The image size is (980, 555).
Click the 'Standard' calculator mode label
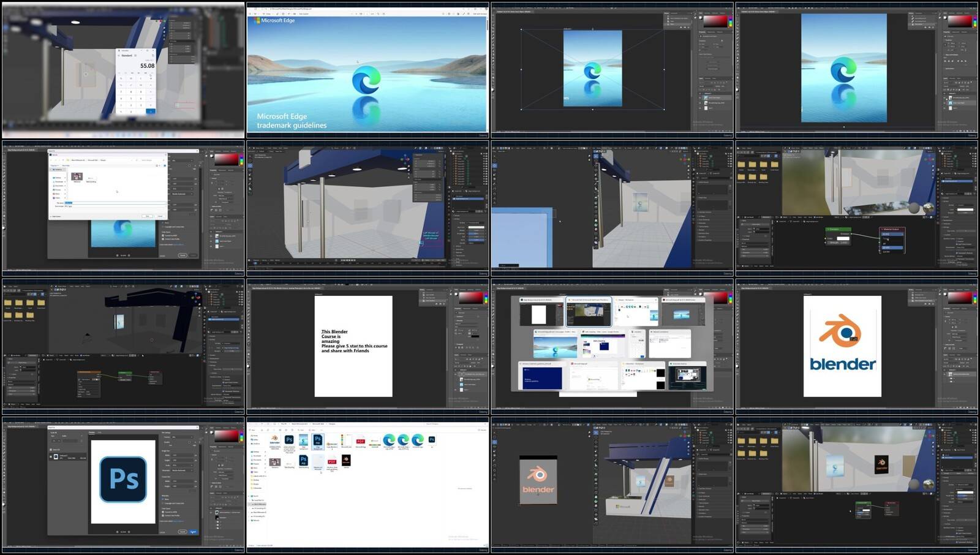coord(127,55)
